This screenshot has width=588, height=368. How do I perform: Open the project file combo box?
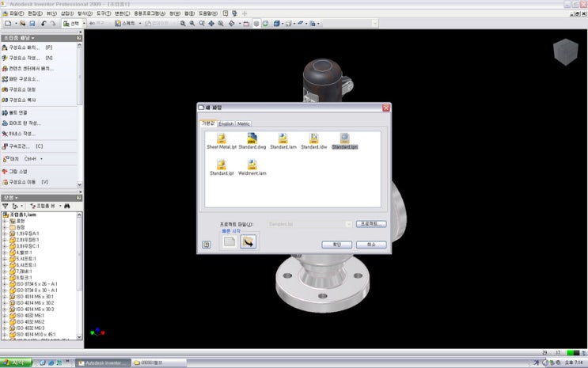(x=309, y=224)
